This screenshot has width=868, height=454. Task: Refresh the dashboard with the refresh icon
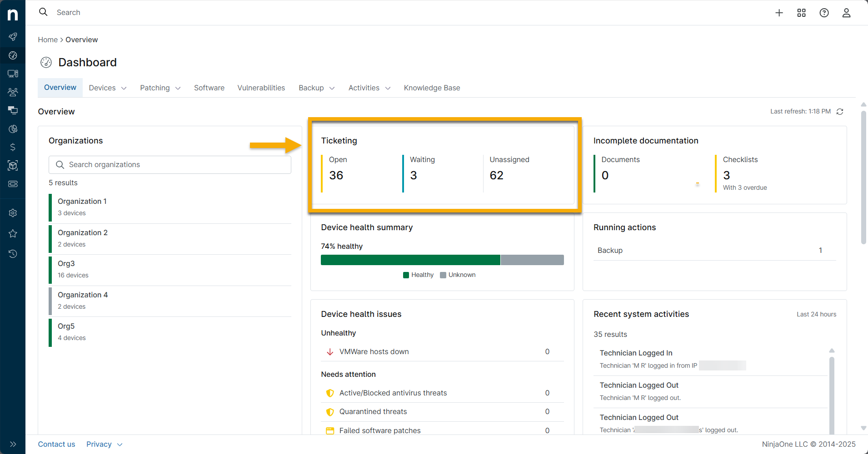[840, 112]
